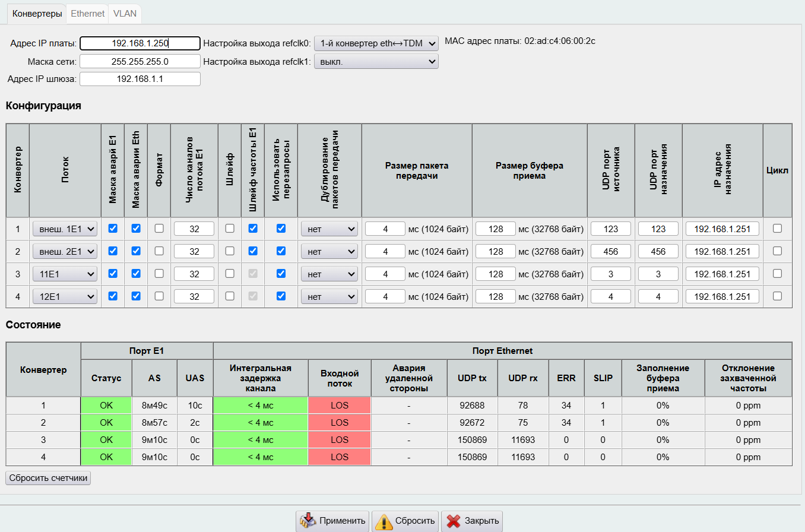
Task: Click the Адрес IP шлюза field
Action: tap(140, 79)
